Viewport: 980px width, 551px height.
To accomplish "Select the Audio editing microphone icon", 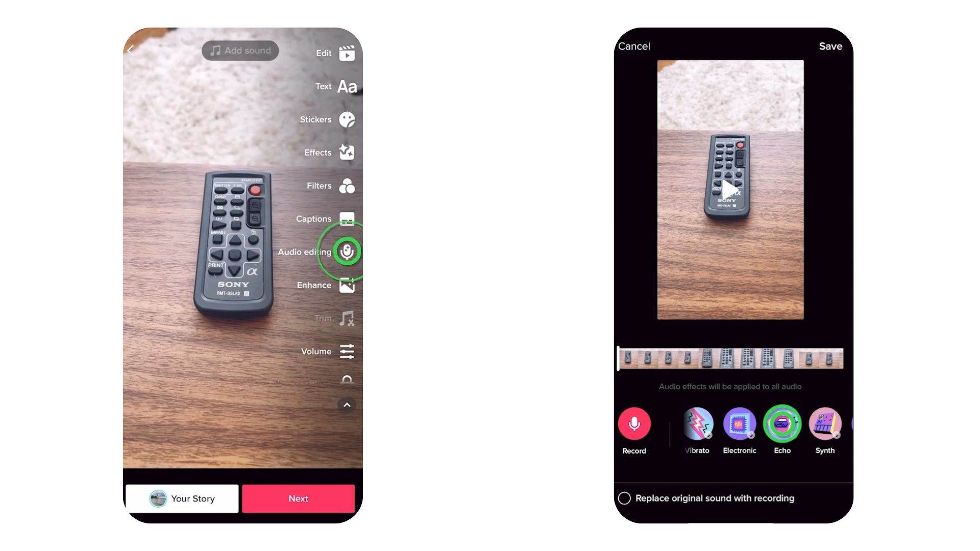I will (x=347, y=252).
